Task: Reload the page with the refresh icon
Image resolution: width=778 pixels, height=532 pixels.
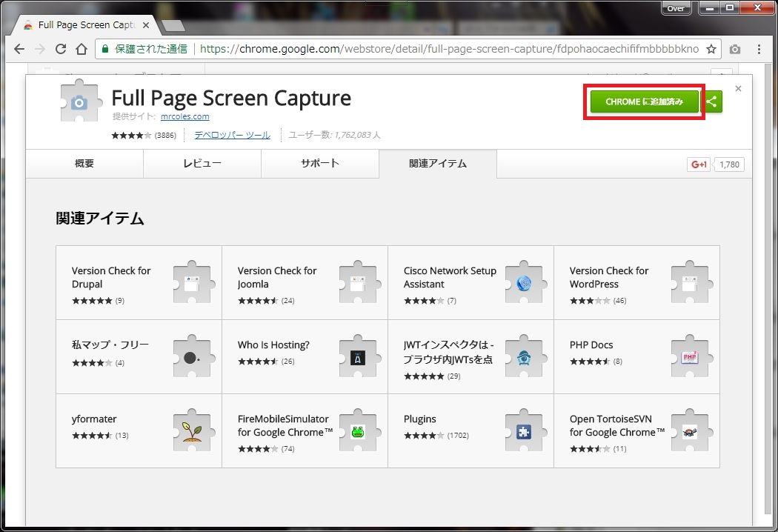Action: [61, 49]
